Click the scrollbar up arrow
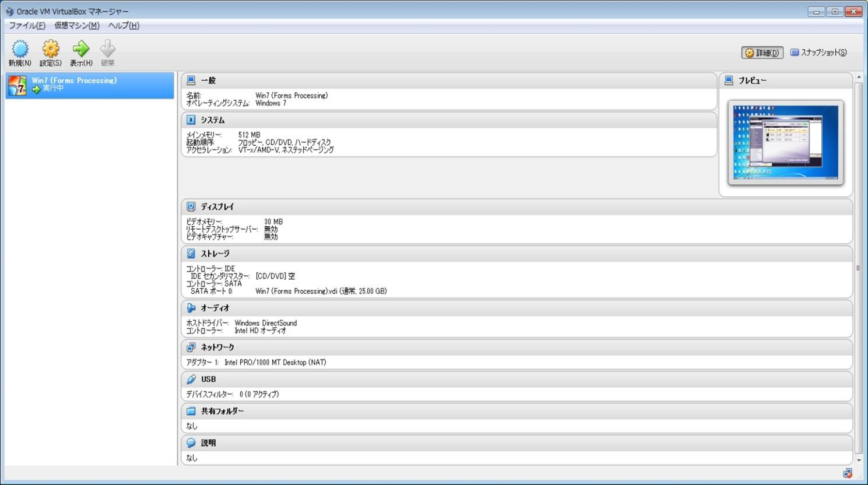Image resolution: width=868 pixels, height=485 pixels. [859, 78]
